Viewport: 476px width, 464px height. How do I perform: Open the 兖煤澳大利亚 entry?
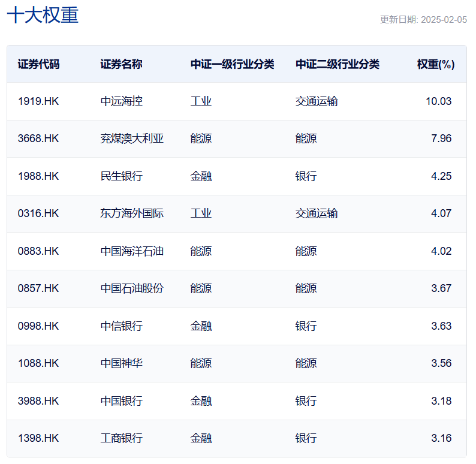click(132, 138)
